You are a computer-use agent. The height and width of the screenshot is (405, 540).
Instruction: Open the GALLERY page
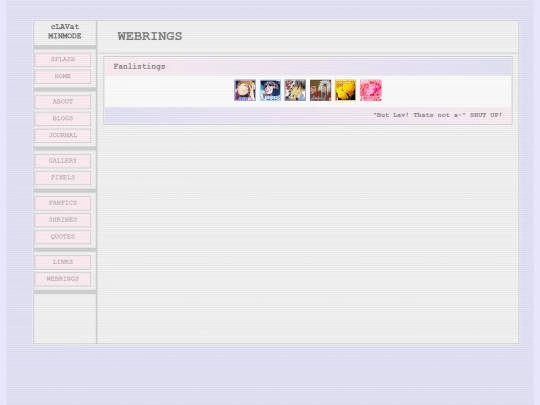(x=63, y=161)
